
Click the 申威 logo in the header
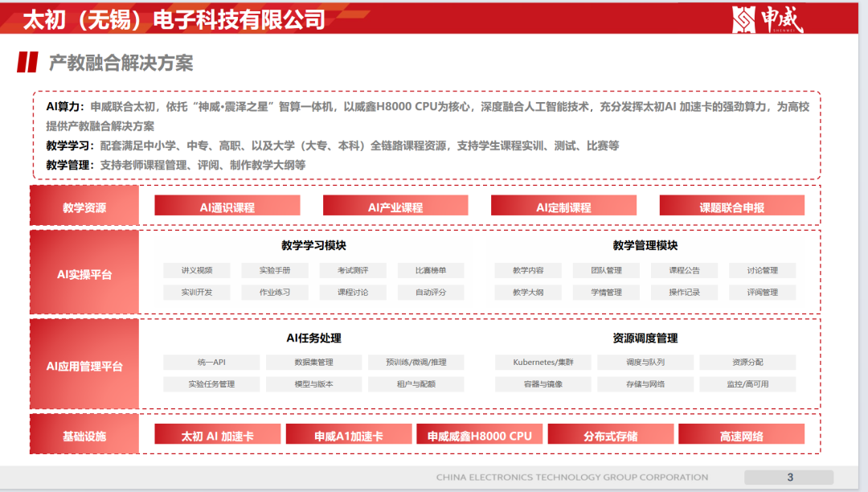pos(767,18)
